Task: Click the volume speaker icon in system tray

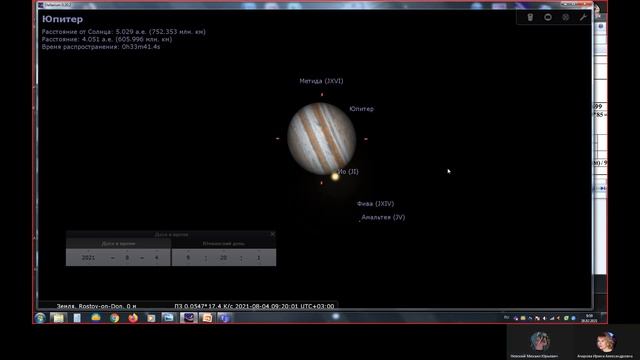Action: click(544, 318)
